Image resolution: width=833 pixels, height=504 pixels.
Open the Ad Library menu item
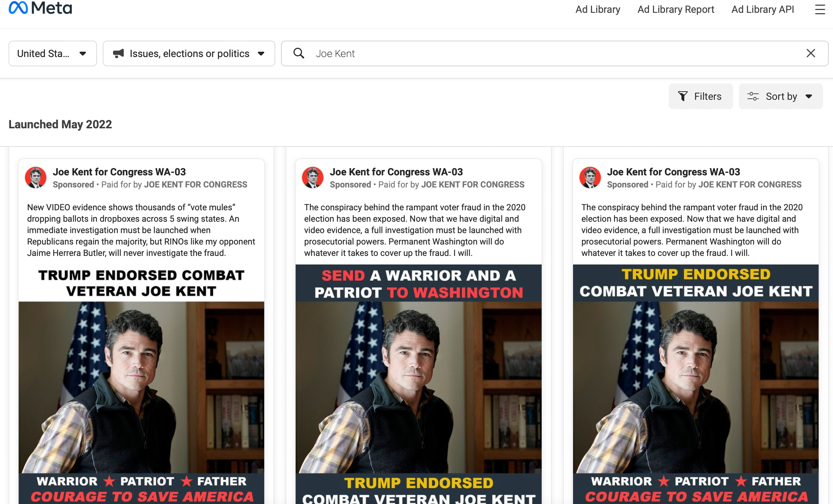pos(597,8)
